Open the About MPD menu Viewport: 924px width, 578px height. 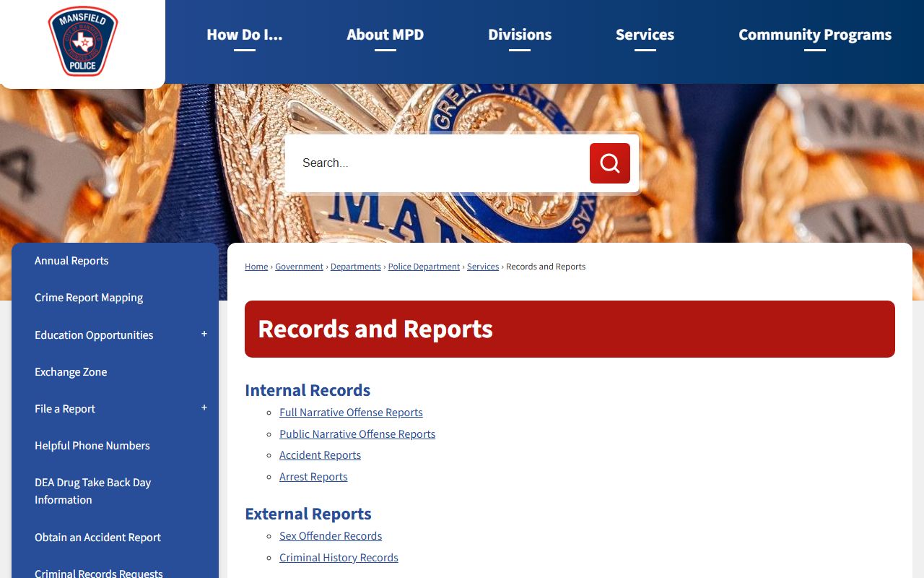[385, 35]
